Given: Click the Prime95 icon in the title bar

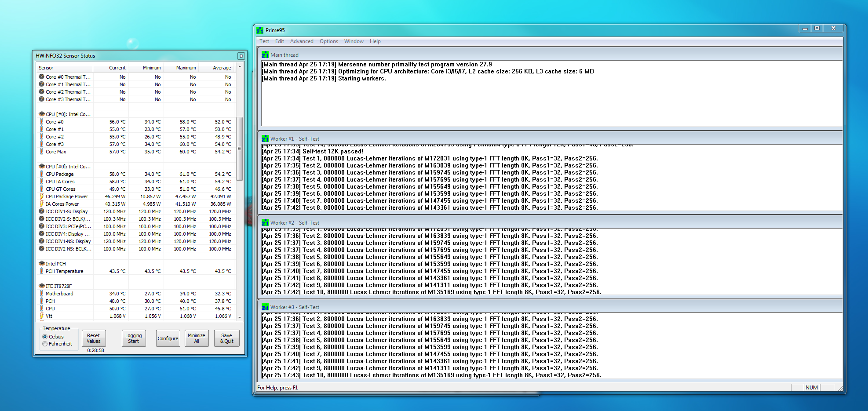Looking at the screenshot, I should (x=260, y=30).
